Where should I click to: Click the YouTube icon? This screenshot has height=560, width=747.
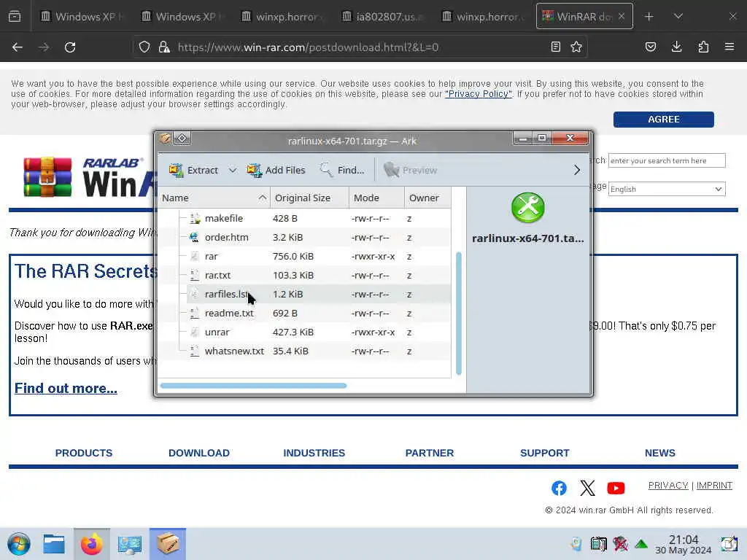tap(616, 488)
